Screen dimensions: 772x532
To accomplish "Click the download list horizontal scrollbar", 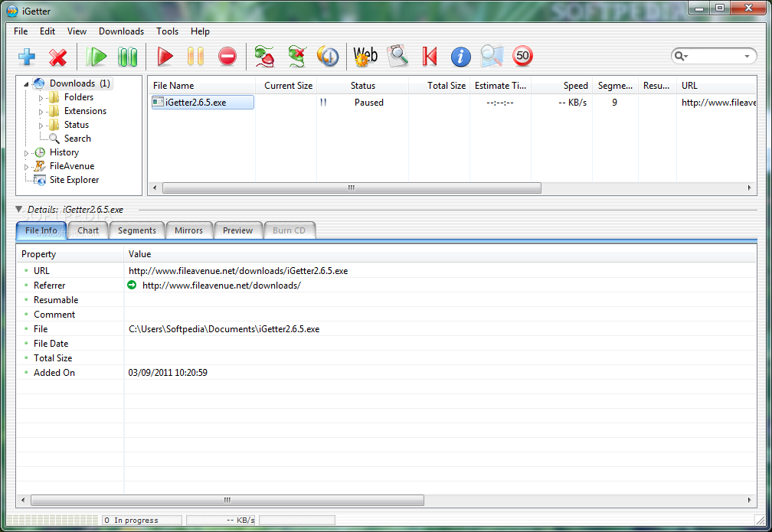I will click(352, 188).
